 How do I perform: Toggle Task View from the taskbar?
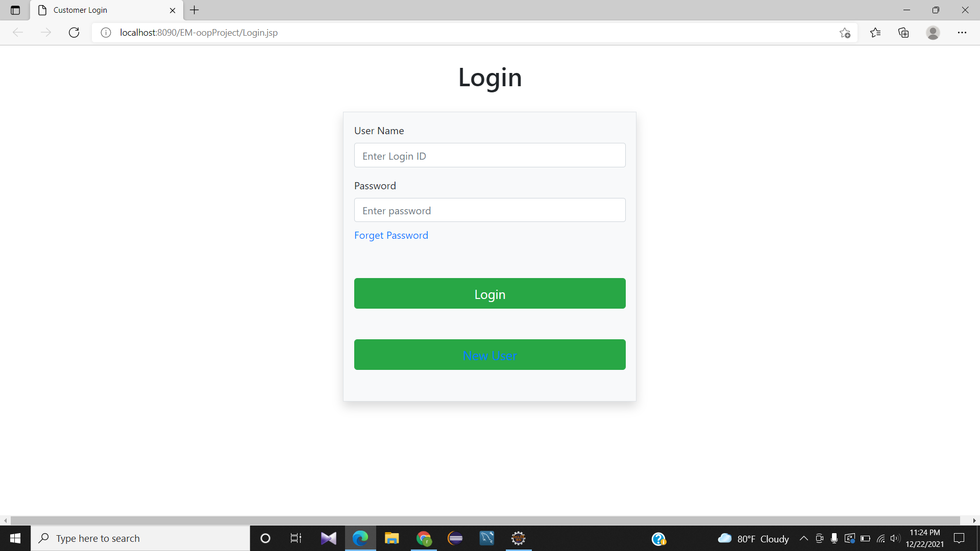point(296,538)
